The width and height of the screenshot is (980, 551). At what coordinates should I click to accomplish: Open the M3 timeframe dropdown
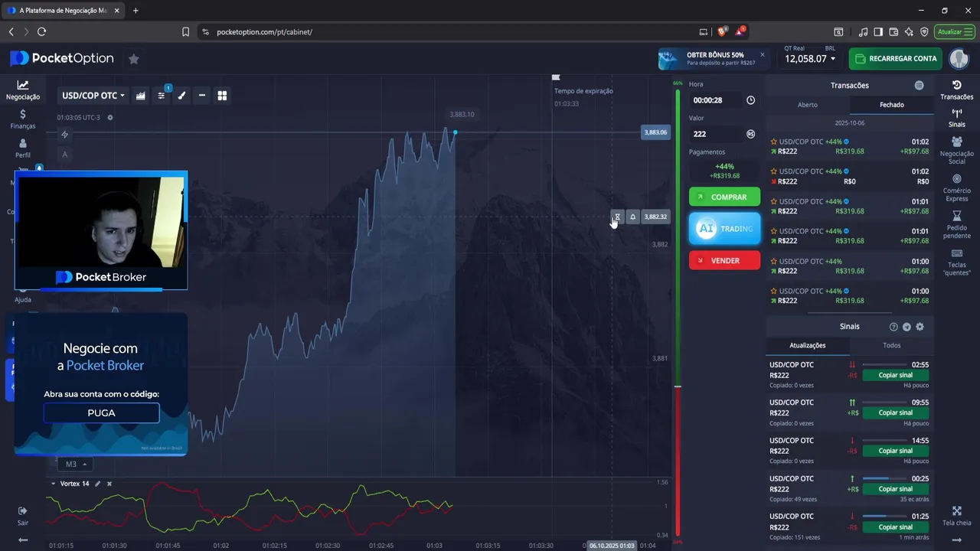click(74, 464)
